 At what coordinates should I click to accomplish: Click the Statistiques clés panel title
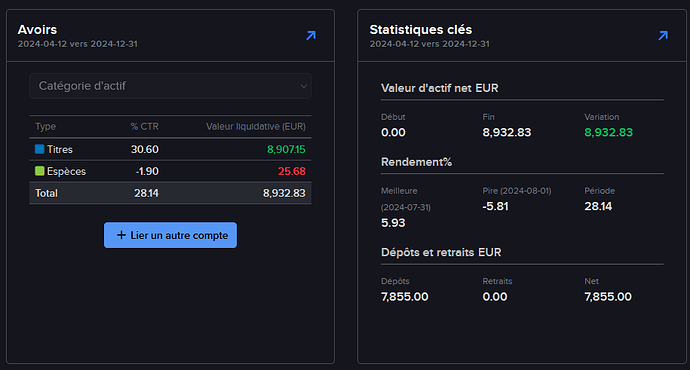[x=421, y=29]
